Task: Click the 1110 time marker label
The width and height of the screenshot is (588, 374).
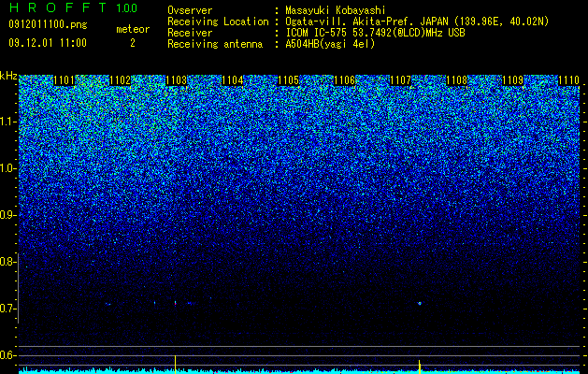Action: pyautogui.click(x=569, y=80)
